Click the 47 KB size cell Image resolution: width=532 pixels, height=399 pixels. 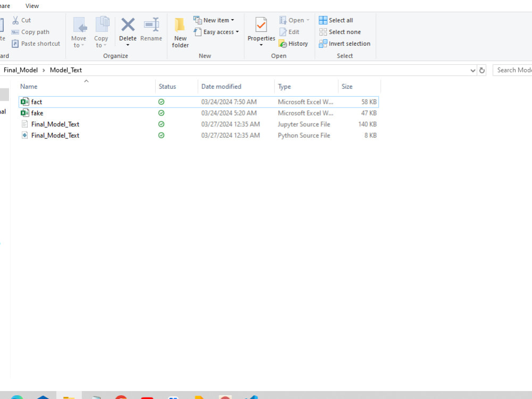click(369, 113)
